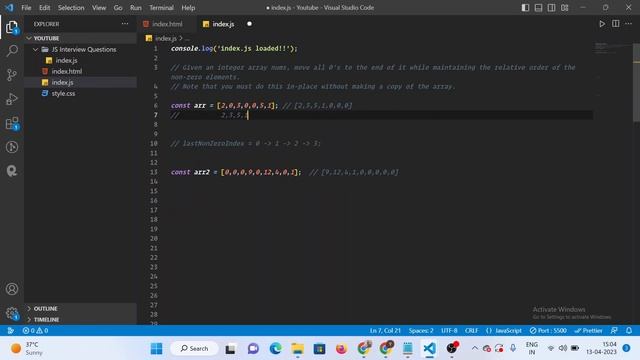The image size is (640, 360).
Task: Open the Accounts menu icon
Action: pos(12,289)
